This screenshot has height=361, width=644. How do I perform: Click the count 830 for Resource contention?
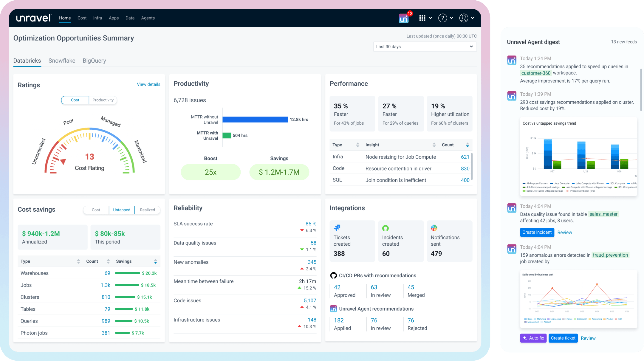[465, 169]
